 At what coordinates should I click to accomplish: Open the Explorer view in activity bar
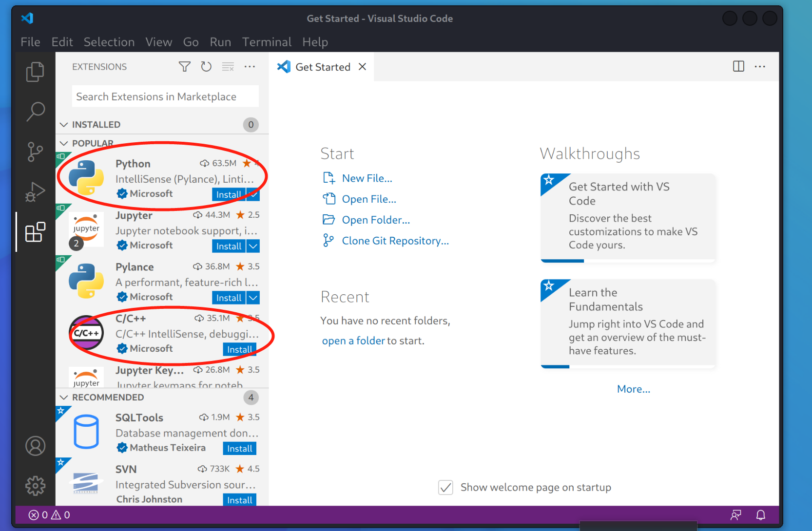tap(35, 72)
